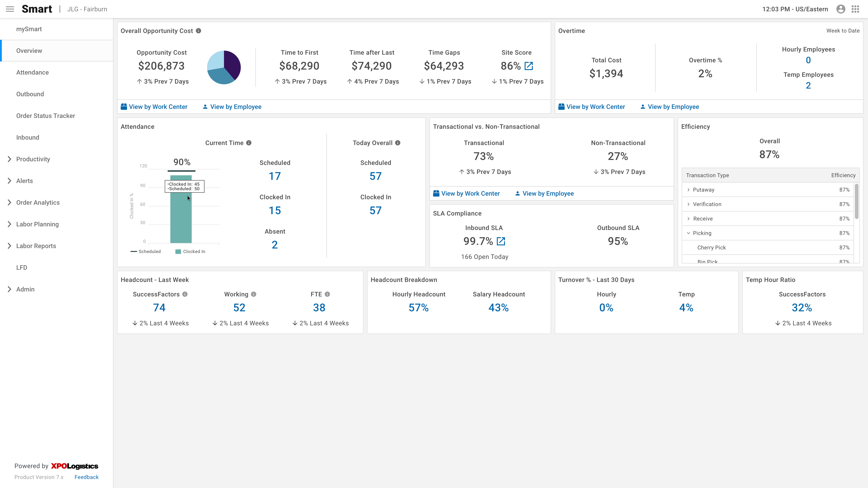Collapse the Picking transaction type row
This screenshot has width=868, height=488.
(688, 233)
